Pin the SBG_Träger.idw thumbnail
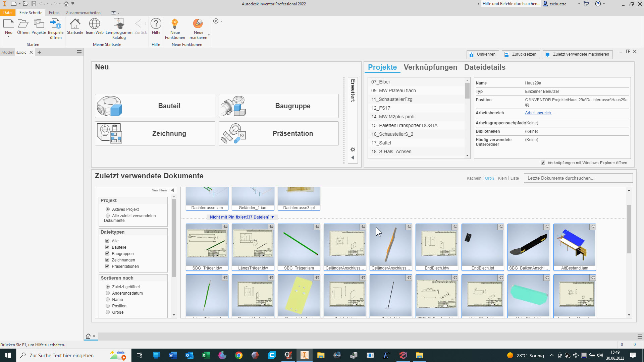 tap(225, 227)
